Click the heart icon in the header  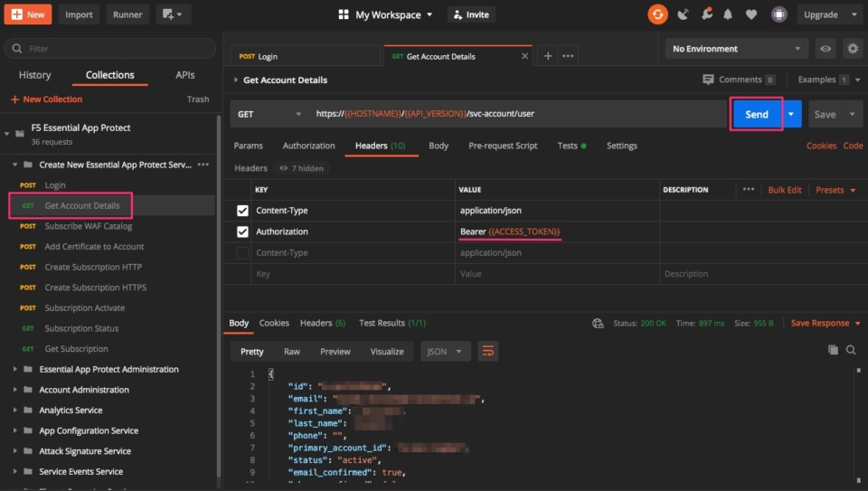(x=751, y=14)
